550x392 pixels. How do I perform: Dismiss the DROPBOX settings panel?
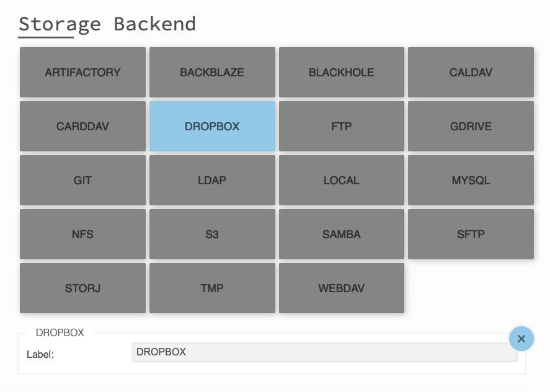point(521,339)
